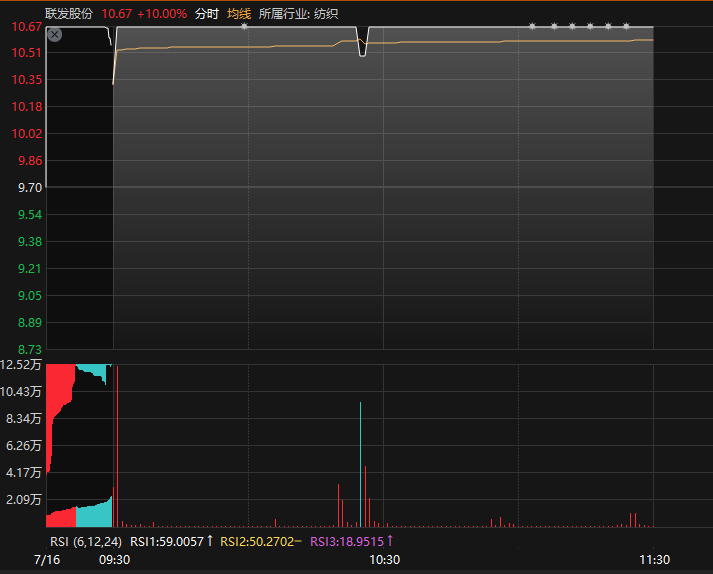
Task: Click the 联发股份 stock name
Action: (x=69, y=14)
